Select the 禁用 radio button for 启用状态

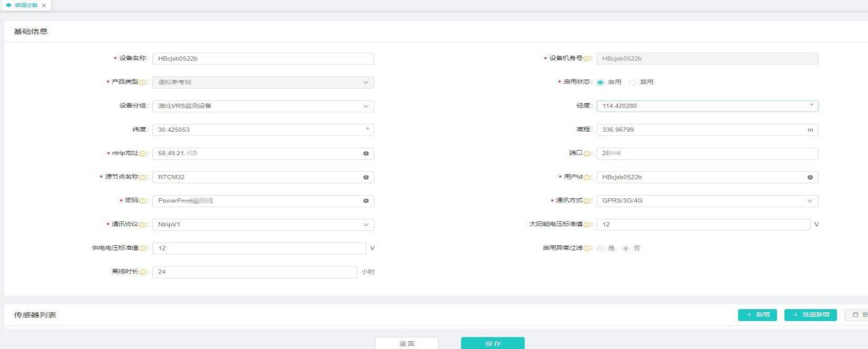[x=632, y=82]
